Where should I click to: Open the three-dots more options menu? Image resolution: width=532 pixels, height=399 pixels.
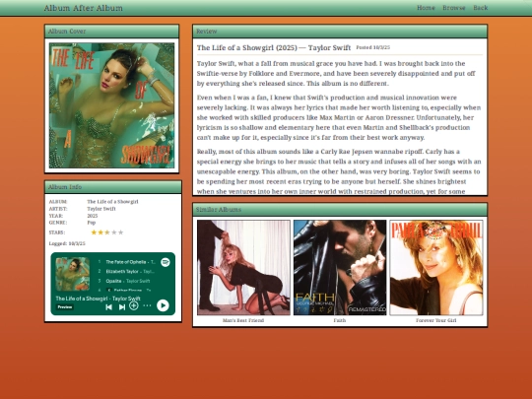click(147, 305)
